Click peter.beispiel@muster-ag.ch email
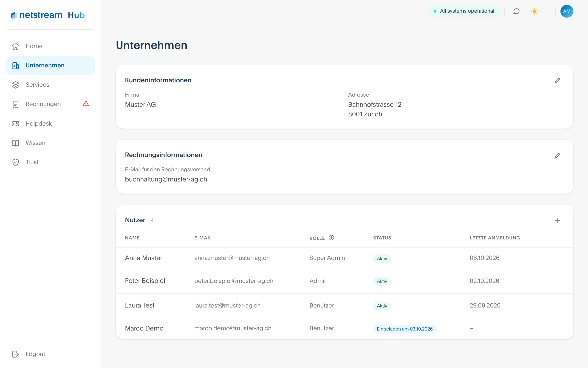 (234, 281)
